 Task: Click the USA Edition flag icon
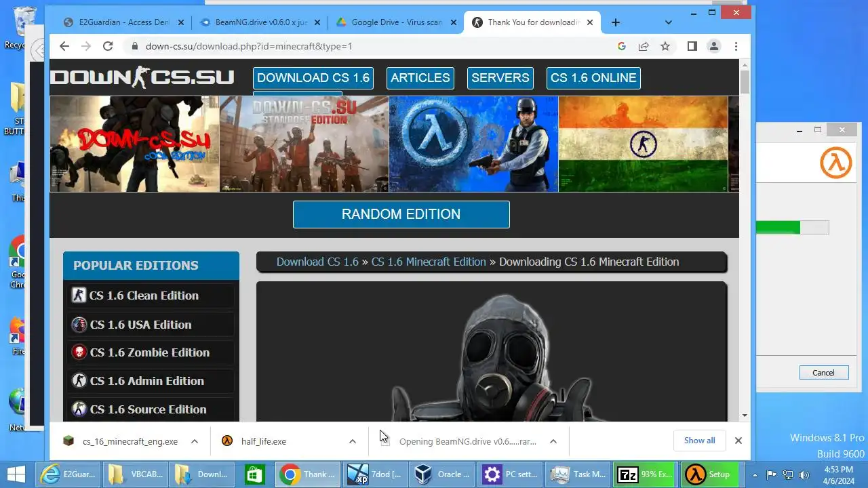click(79, 325)
